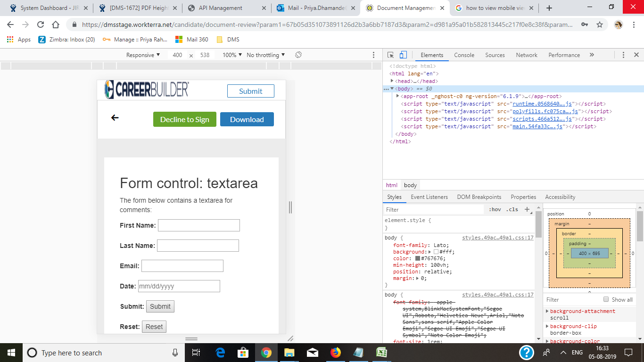Open the Accessibility pane tab

click(x=560, y=197)
